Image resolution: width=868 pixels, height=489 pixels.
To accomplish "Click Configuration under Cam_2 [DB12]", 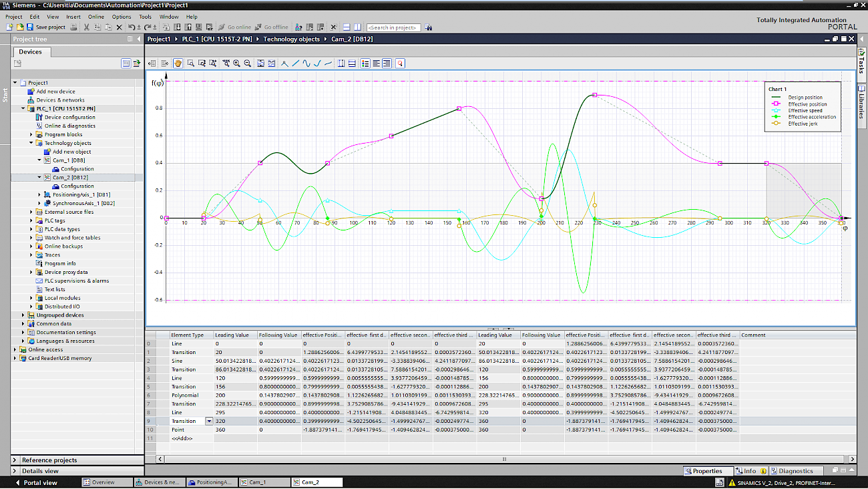I will (x=77, y=186).
